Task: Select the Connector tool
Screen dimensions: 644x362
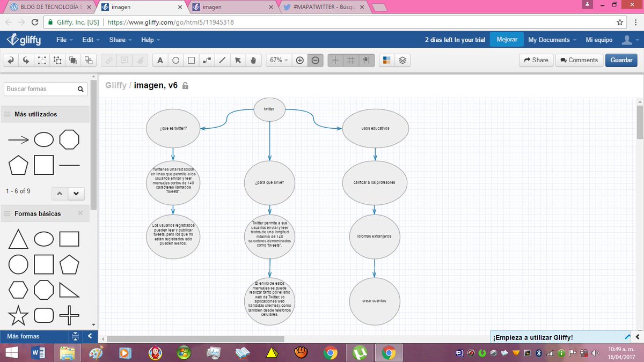Action: point(207,60)
